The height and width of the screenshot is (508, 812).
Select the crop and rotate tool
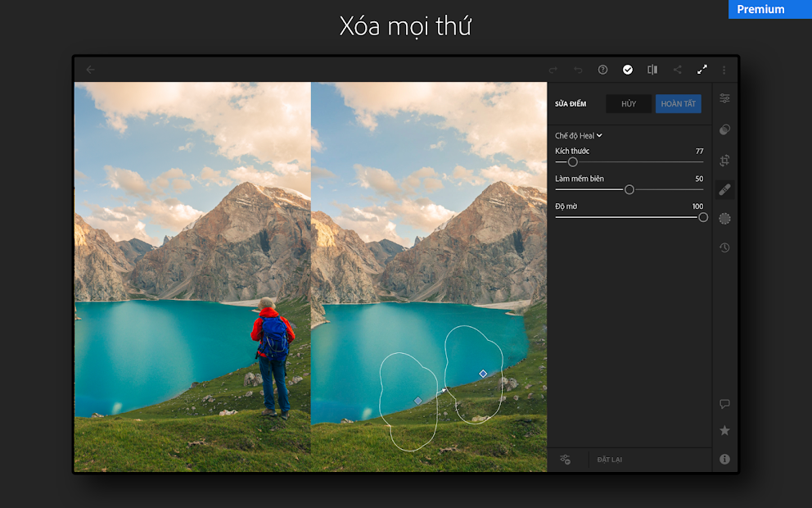pyautogui.click(x=724, y=161)
